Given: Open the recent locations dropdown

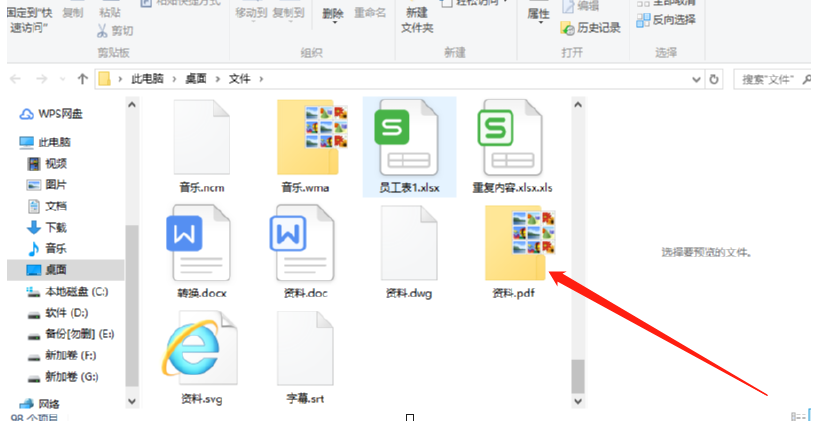Looking at the screenshot, I should pyautogui.click(x=63, y=79).
